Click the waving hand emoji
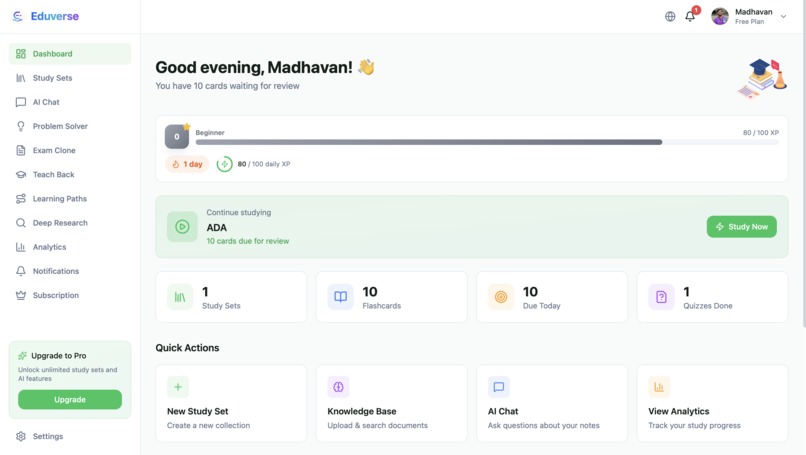This screenshot has height=455, width=806. 366,67
